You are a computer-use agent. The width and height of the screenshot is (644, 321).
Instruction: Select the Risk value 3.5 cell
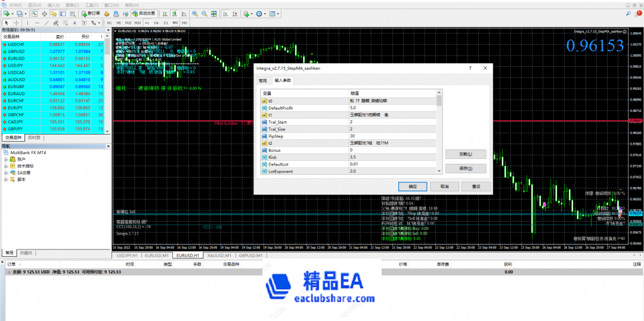[392, 157]
